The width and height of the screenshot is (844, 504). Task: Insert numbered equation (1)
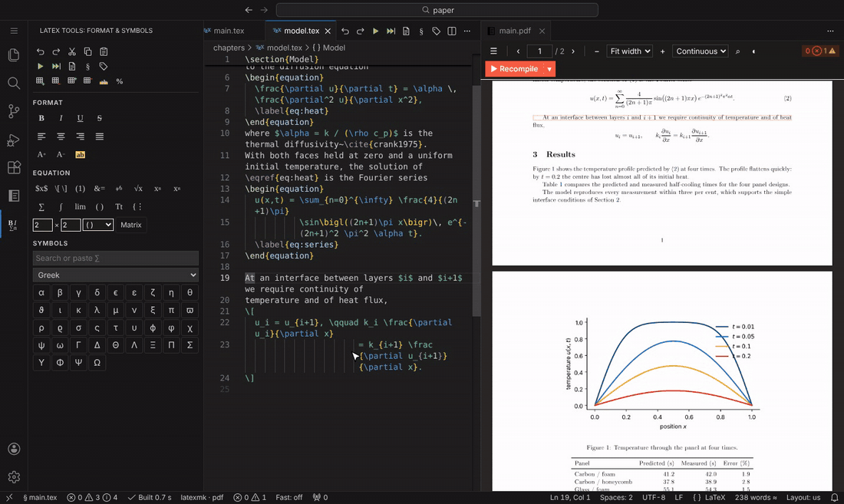[81, 189]
